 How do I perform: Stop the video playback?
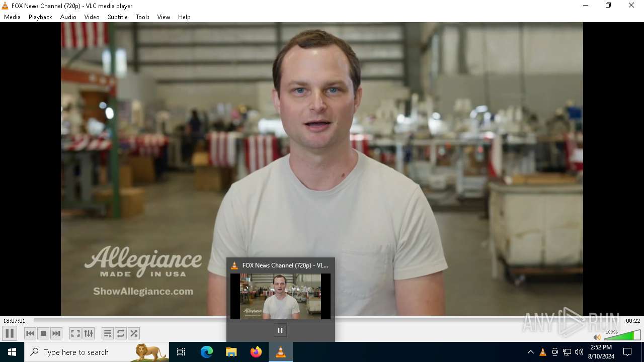(x=43, y=333)
